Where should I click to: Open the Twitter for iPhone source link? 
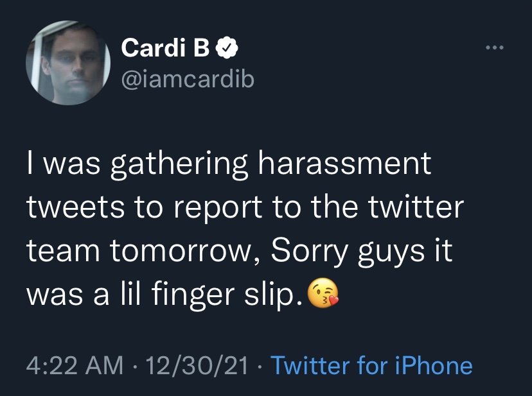point(371,365)
